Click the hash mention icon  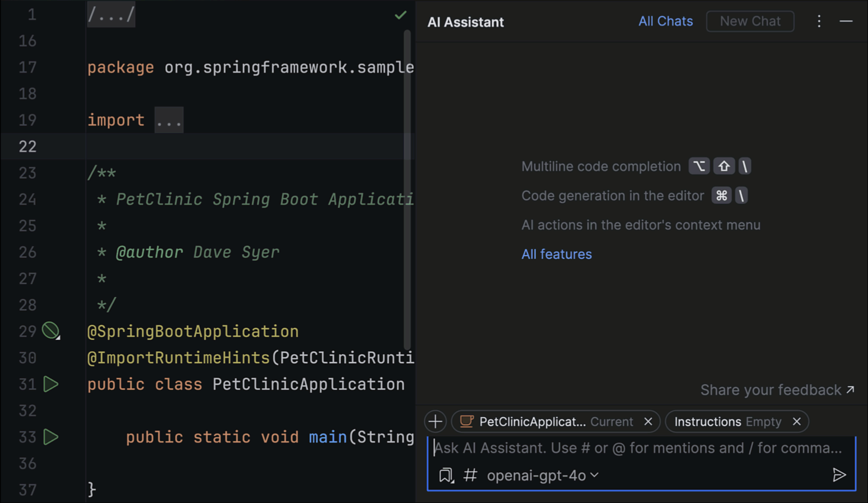click(470, 475)
